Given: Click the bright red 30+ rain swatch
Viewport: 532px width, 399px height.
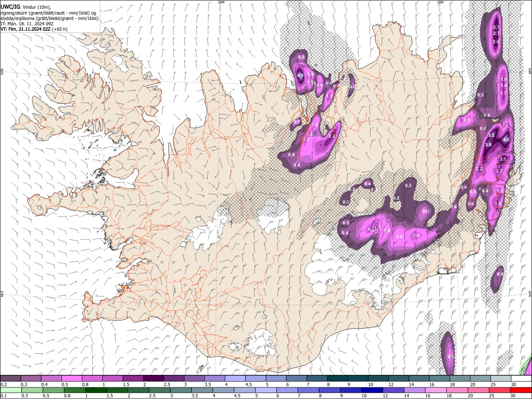Looking at the screenshot, I should [520, 390].
